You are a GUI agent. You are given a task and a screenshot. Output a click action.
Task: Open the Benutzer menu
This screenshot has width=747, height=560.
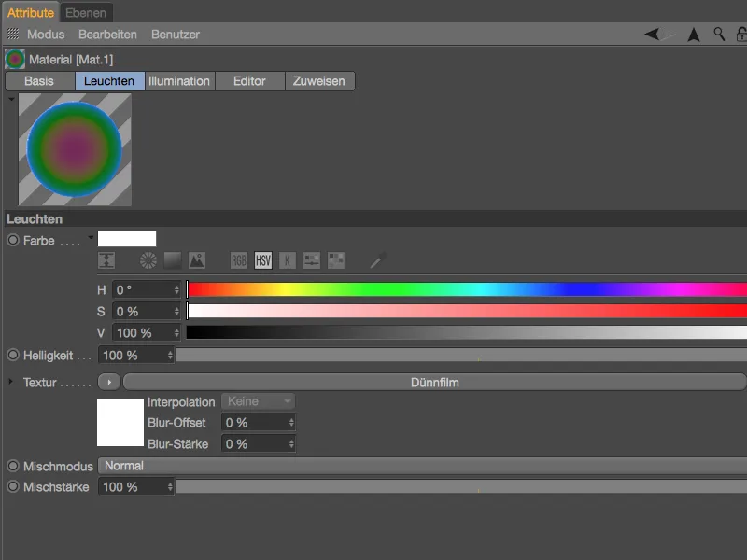pyautogui.click(x=176, y=35)
